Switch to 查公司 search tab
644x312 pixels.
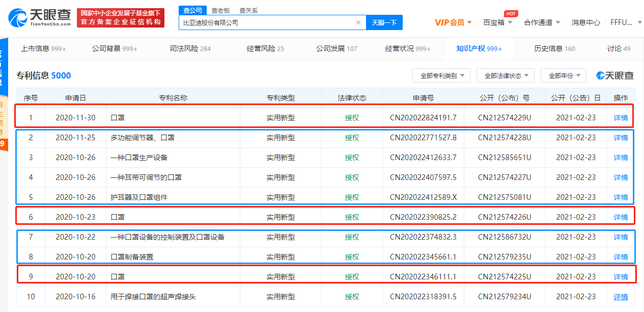192,10
